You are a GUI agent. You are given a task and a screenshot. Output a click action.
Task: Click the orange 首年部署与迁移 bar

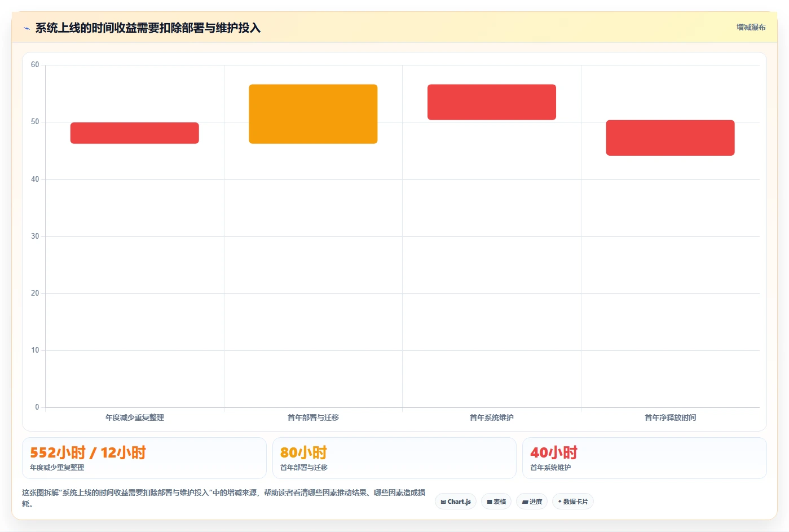(x=313, y=114)
